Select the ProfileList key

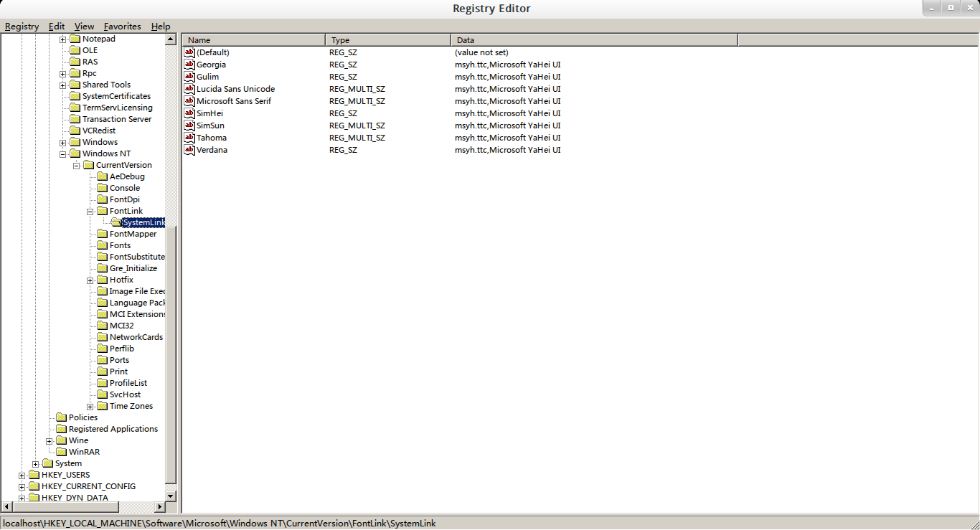coord(128,383)
